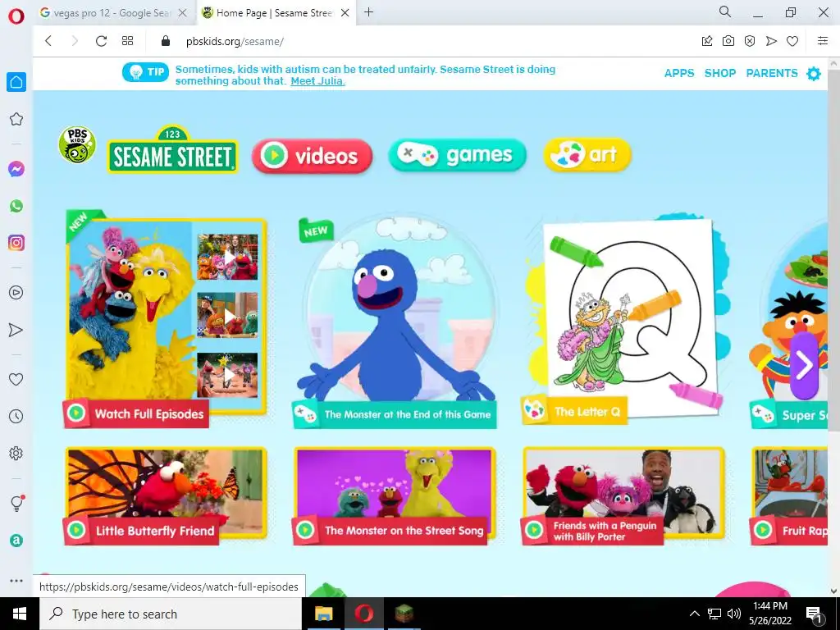The height and width of the screenshot is (630, 840).
Task: Send page to My Flow from address bar
Action: click(x=771, y=41)
